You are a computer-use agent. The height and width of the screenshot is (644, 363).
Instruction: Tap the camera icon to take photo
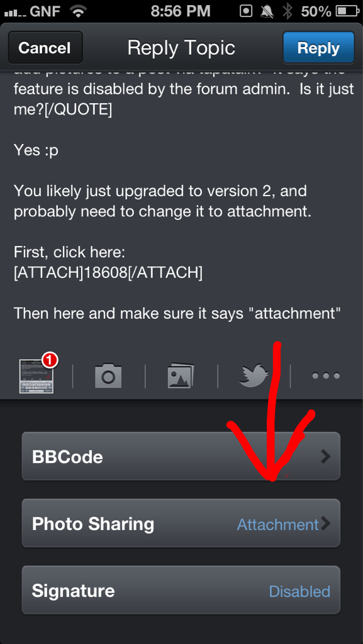(x=108, y=375)
